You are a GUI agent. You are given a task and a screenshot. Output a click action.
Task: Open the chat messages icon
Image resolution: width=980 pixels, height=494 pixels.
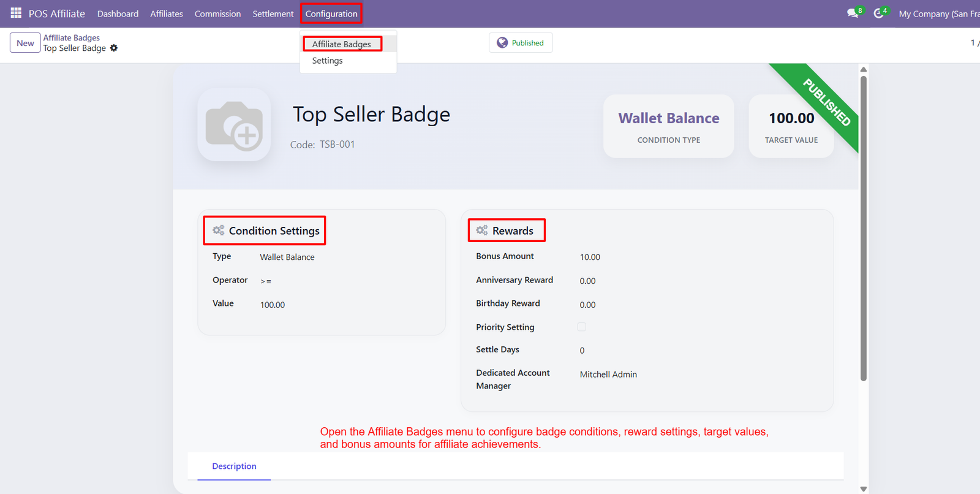coord(853,13)
